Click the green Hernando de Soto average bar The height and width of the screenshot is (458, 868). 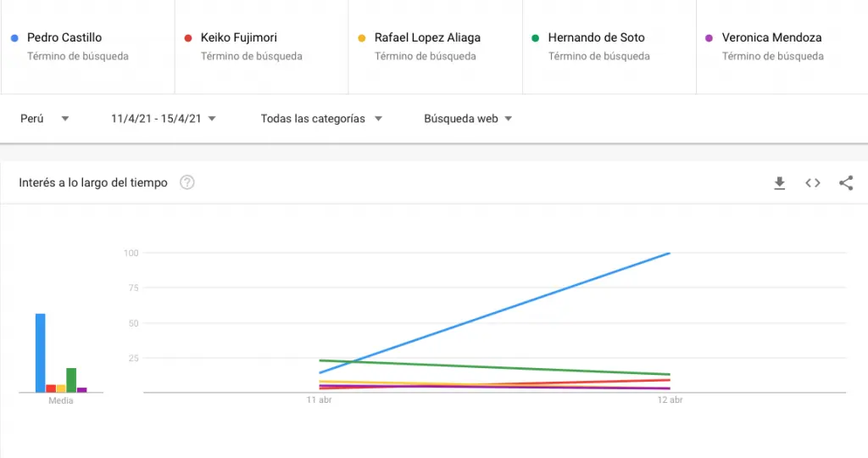point(71,380)
